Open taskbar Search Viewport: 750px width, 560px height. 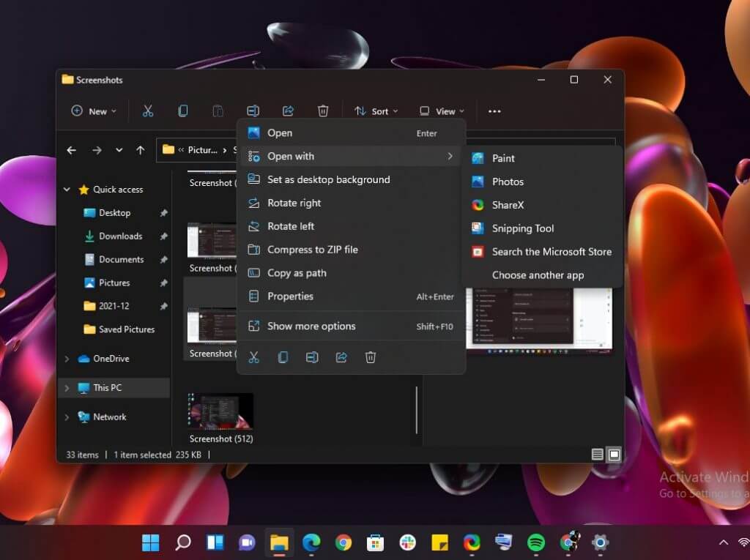pyautogui.click(x=182, y=542)
